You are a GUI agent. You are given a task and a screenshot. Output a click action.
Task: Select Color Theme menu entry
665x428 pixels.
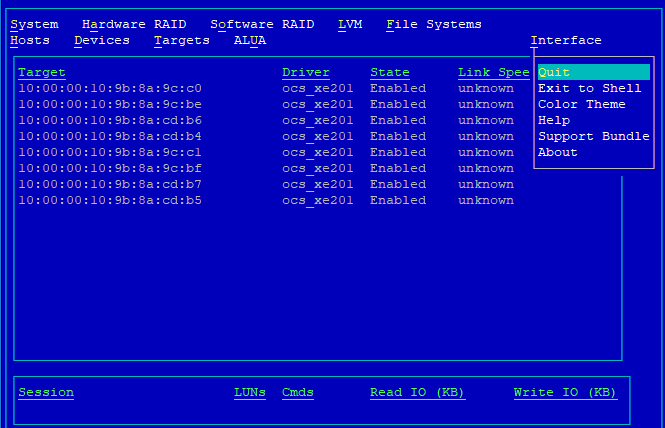[581, 104]
